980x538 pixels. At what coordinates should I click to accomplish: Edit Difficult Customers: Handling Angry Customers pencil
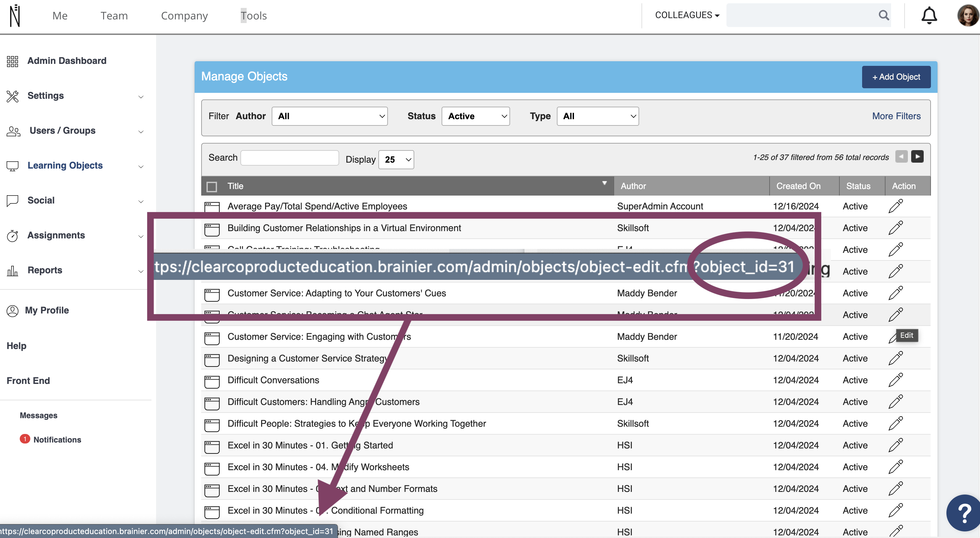point(896,401)
